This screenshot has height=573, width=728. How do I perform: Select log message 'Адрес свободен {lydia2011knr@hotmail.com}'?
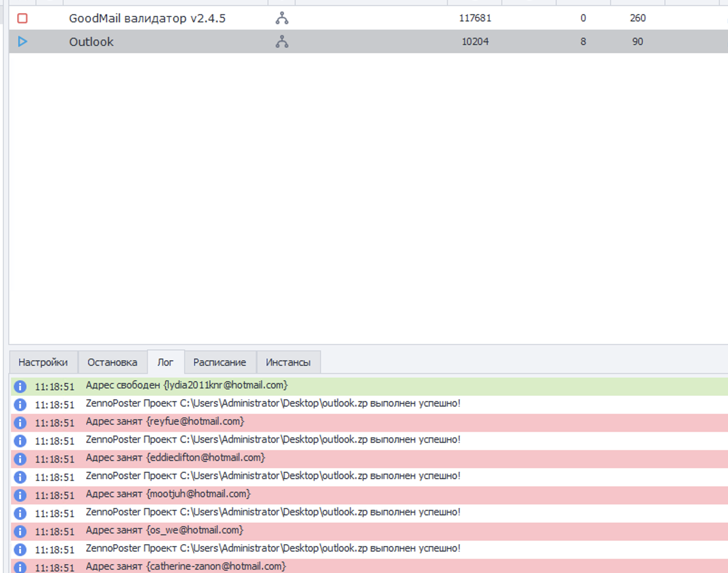(187, 385)
